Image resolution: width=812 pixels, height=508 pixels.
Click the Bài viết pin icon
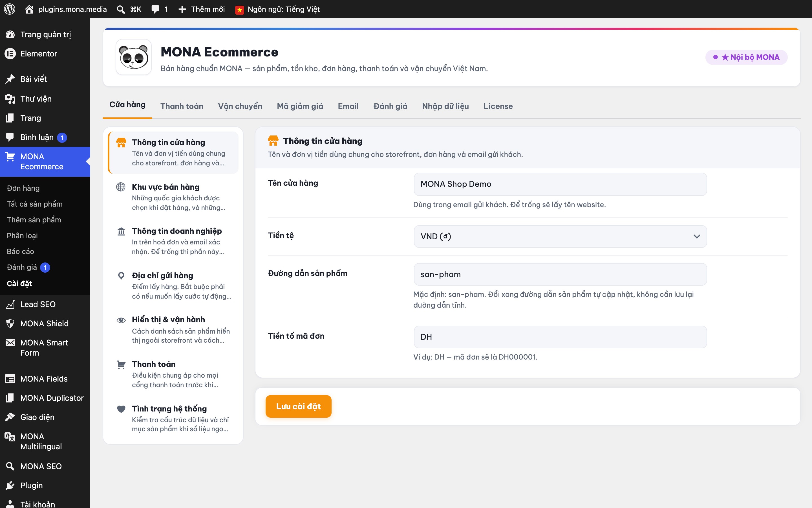pyautogui.click(x=10, y=79)
